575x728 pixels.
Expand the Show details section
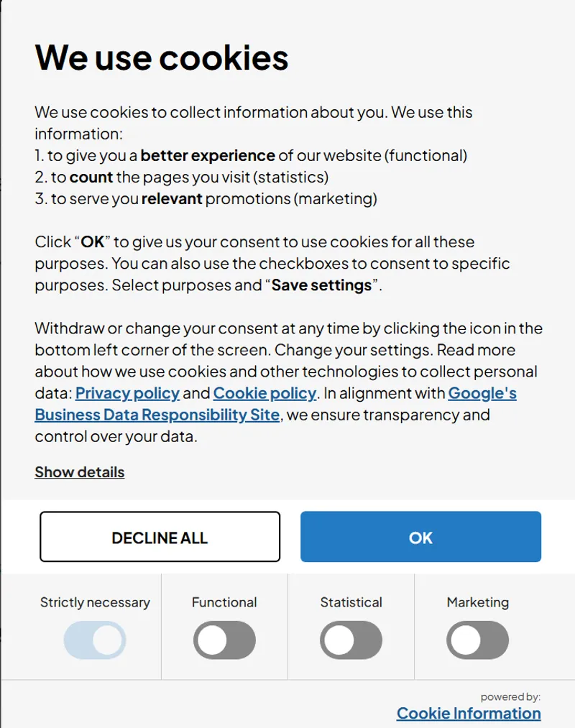[x=79, y=471]
